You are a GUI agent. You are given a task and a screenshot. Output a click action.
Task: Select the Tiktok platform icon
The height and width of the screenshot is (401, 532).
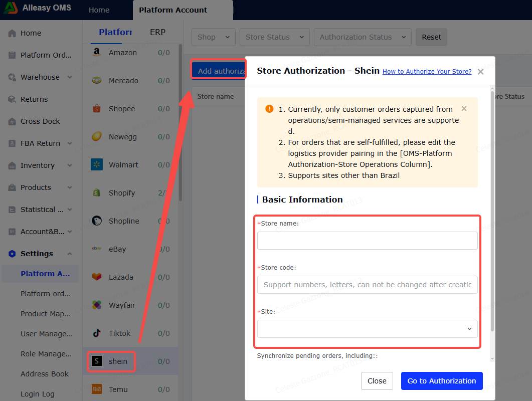97,333
